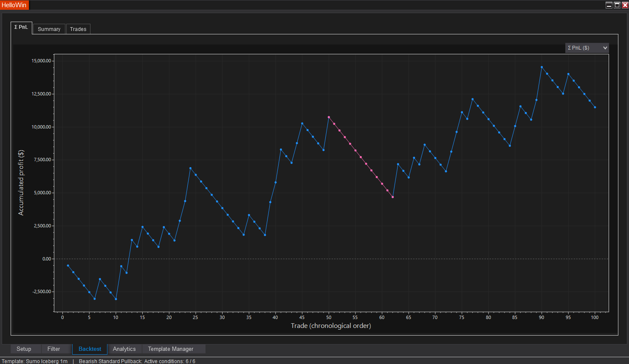Click the Template: Sumo Iceberg 1m status text
Screen dimensions: 629x364
click(x=35, y=361)
